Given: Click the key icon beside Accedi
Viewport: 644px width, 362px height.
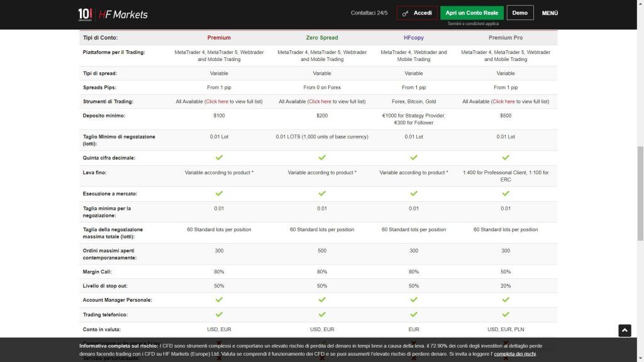Looking at the screenshot, I should [x=406, y=13].
